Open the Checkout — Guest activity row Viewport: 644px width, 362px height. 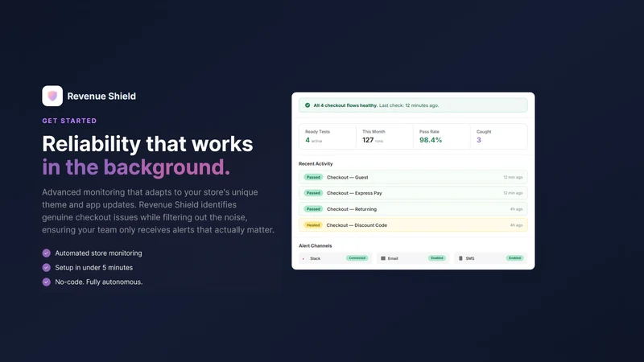pos(413,177)
